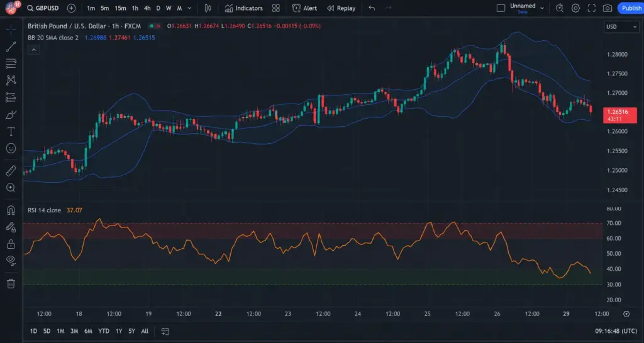The image size is (644, 343).
Task: Hide all drawings with the eye icon
Action: tap(11, 261)
